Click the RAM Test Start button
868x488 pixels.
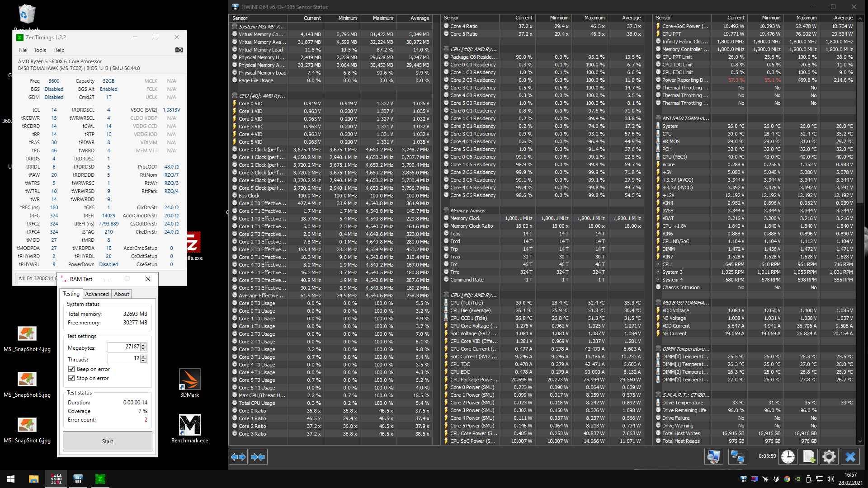[108, 441]
